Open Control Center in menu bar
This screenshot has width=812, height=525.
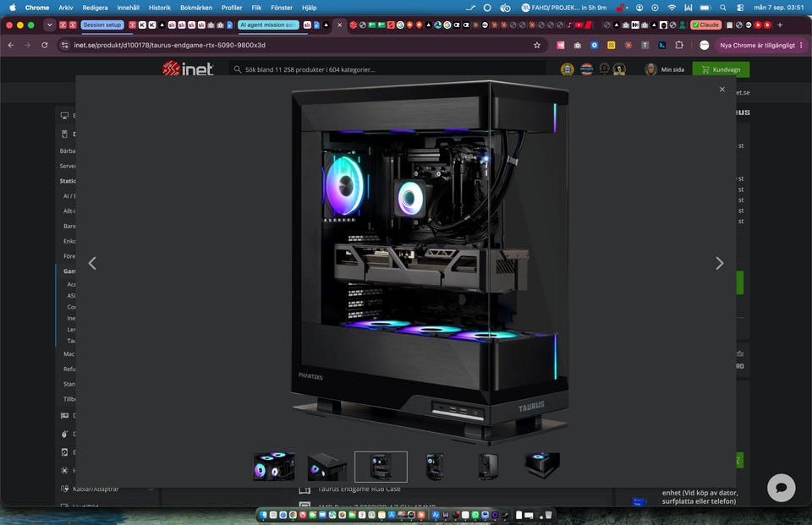[740, 8]
